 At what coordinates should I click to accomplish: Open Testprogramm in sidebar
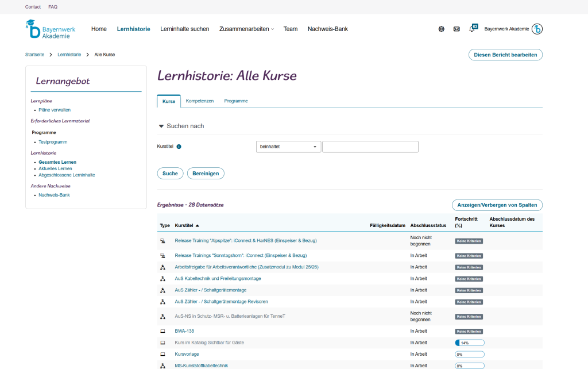point(53,142)
